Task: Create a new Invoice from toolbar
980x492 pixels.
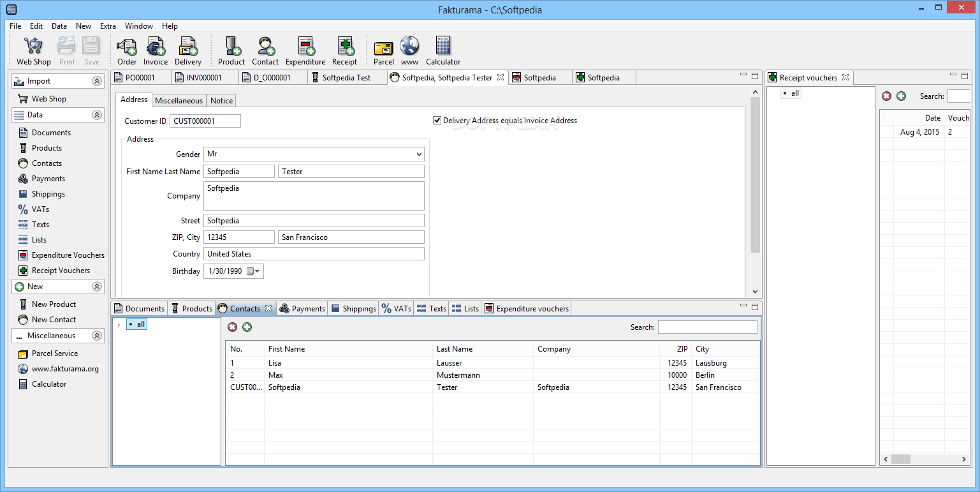Action: click(156, 51)
